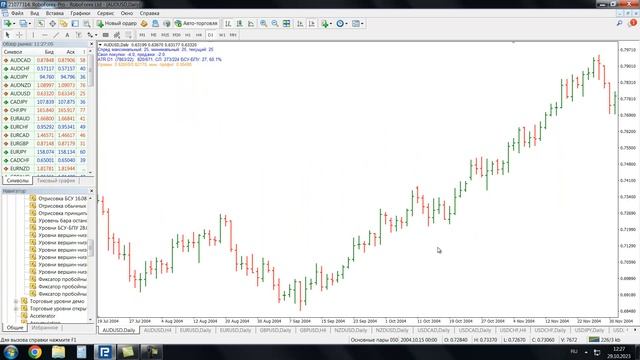Zoom in on the chart

pyautogui.click(x=264, y=24)
